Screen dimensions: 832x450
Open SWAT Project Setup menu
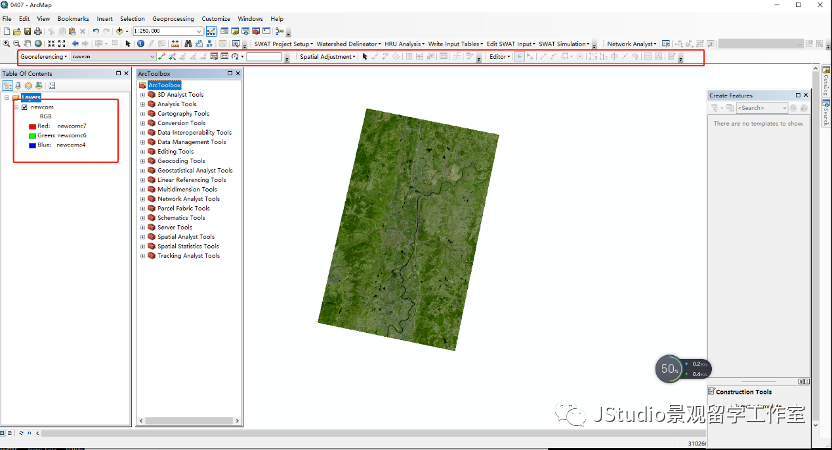pyautogui.click(x=283, y=44)
